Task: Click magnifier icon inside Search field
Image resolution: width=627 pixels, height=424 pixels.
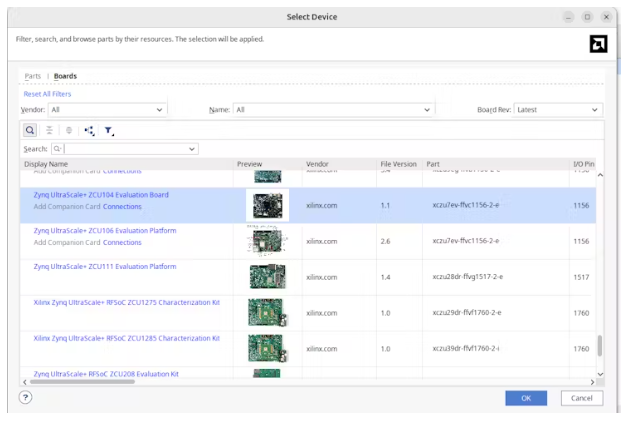Action: pyautogui.click(x=58, y=149)
